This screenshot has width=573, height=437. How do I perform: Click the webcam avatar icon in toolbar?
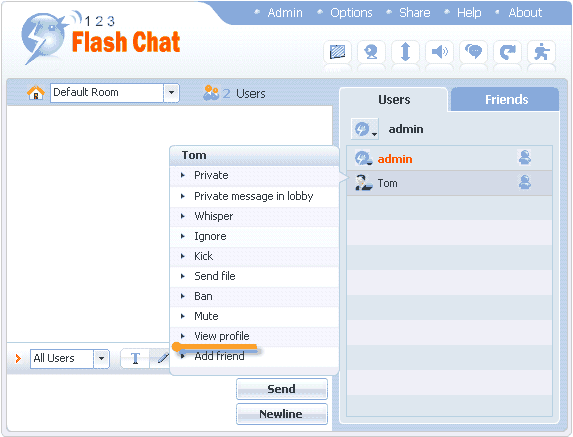[371, 52]
